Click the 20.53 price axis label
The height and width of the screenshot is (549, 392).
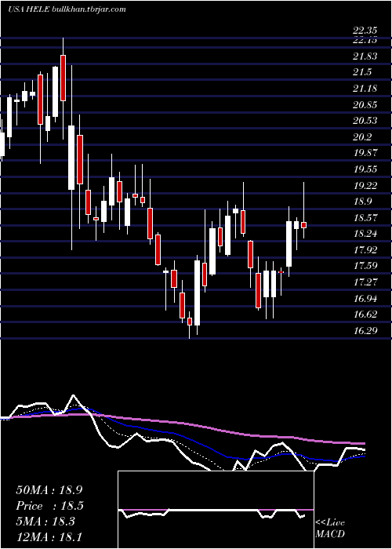coord(365,121)
